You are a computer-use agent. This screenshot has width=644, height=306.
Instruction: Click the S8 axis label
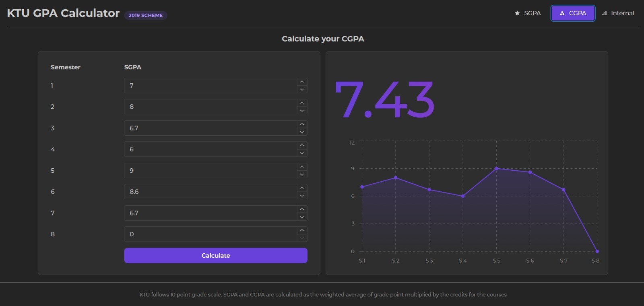pyautogui.click(x=596, y=261)
